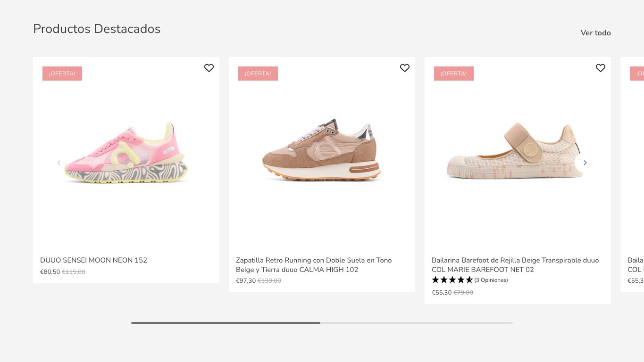Click the €80,50 sale price
Screen dimensions: 644x362
coord(50,272)
